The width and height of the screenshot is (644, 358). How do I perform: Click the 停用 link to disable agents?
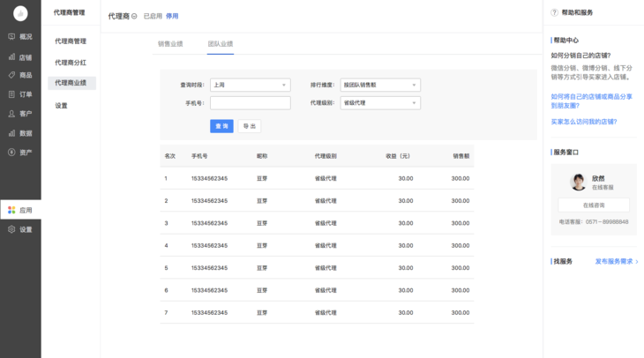pyautogui.click(x=172, y=16)
